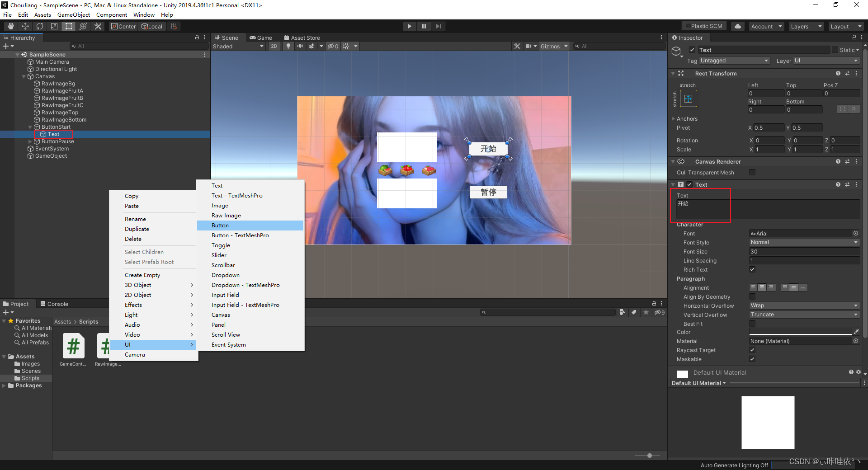
Task: Toggle the Text object active checkbox
Action: pos(692,50)
